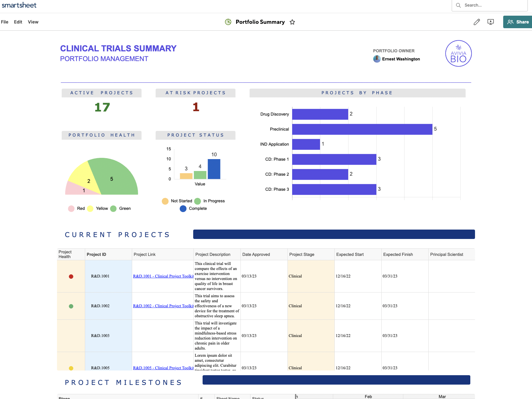The height and width of the screenshot is (399, 532).
Task: Click the Preclinical bar in Projects by Phase
Action: (x=362, y=129)
